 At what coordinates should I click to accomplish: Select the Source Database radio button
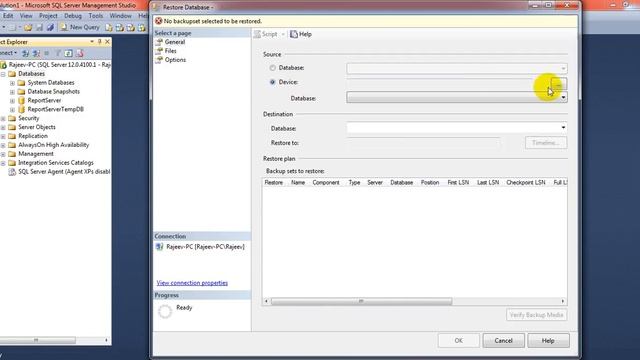272,68
